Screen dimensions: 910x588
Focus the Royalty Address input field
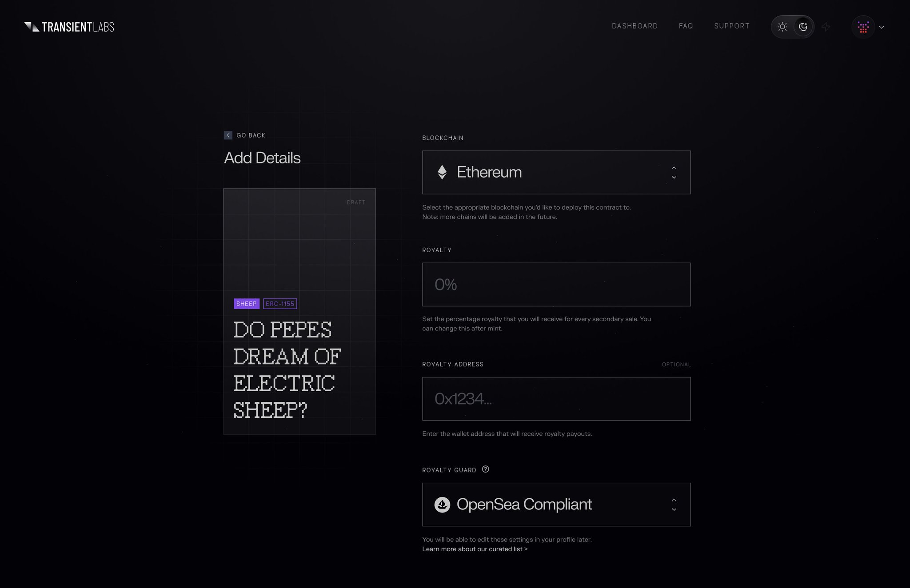point(556,399)
